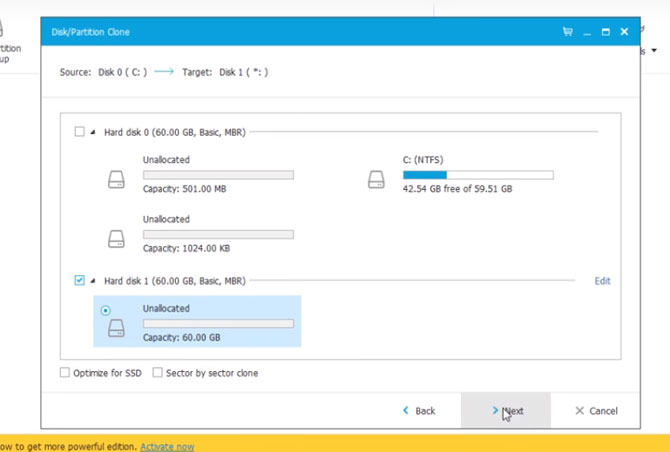Close the Disk/Partition Clone dialog
The height and width of the screenshot is (452, 670).
point(624,32)
